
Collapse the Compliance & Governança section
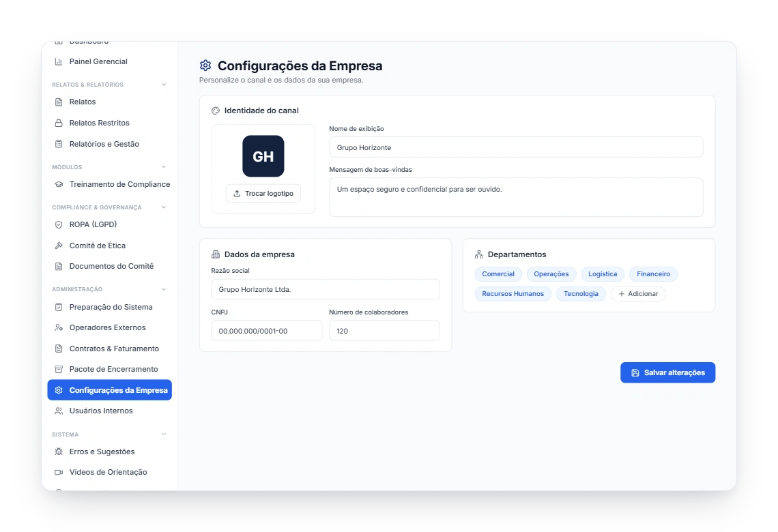pyautogui.click(x=164, y=207)
